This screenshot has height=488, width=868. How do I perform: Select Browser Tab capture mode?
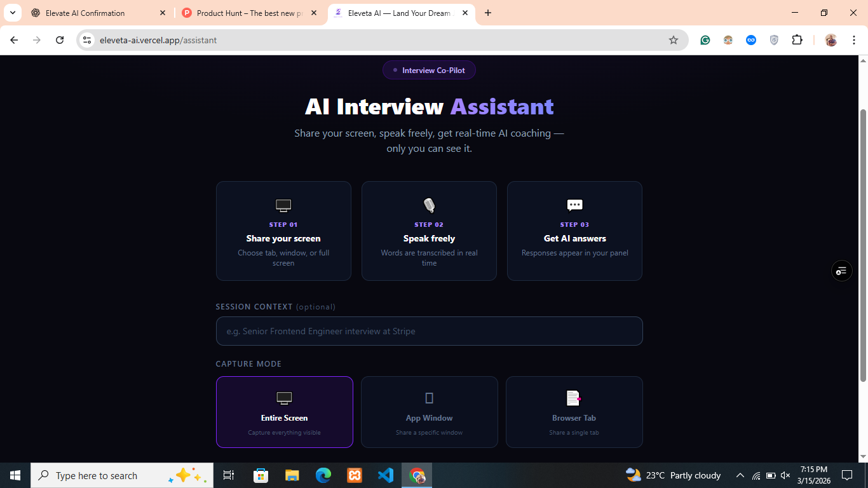point(574,412)
